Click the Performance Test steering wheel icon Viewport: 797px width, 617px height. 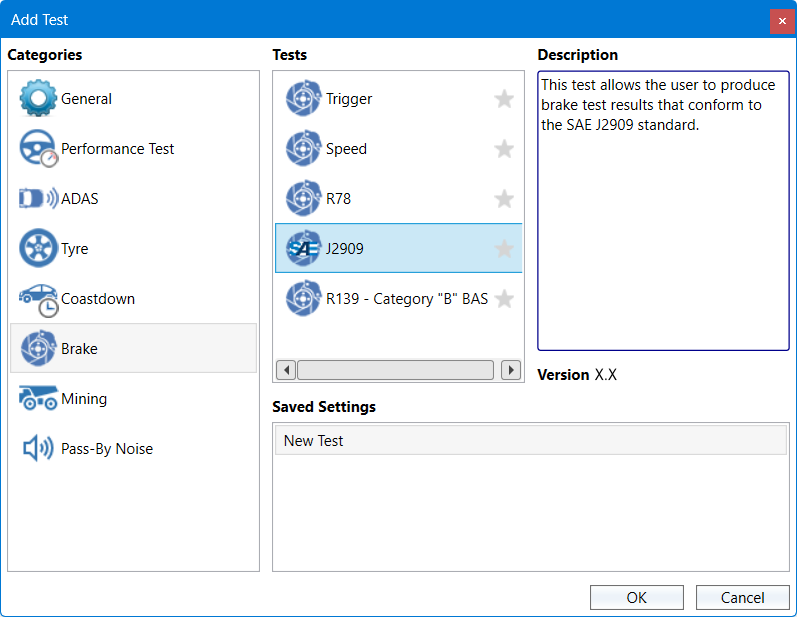[38, 148]
